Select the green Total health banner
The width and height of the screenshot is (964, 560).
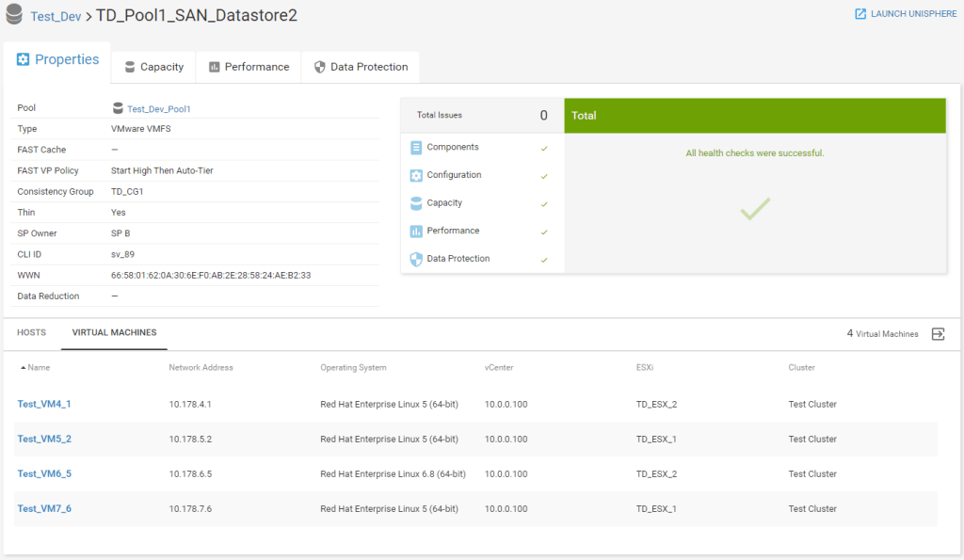click(x=755, y=116)
